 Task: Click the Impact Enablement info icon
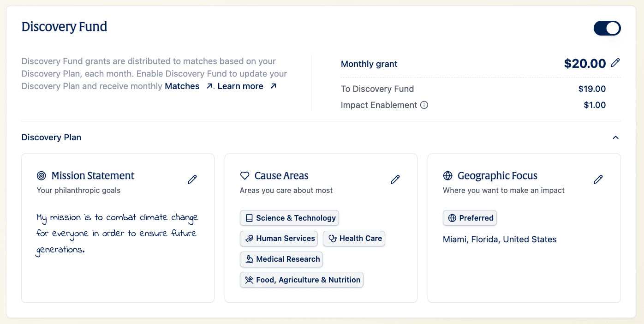click(x=424, y=105)
